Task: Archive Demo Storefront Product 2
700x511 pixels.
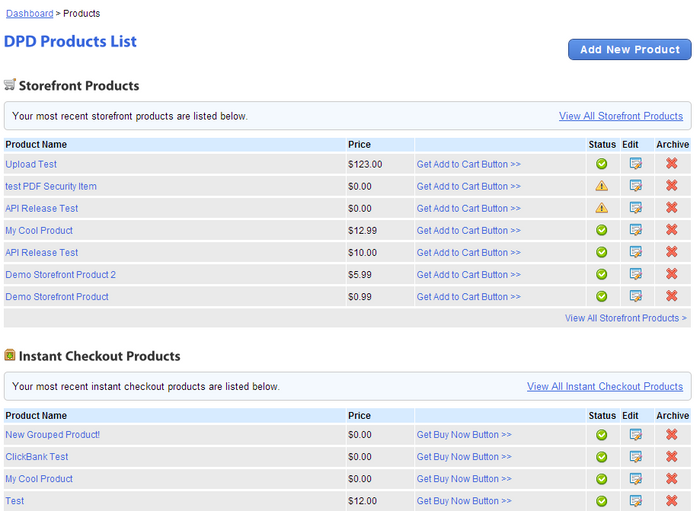Action: tap(671, 274)
